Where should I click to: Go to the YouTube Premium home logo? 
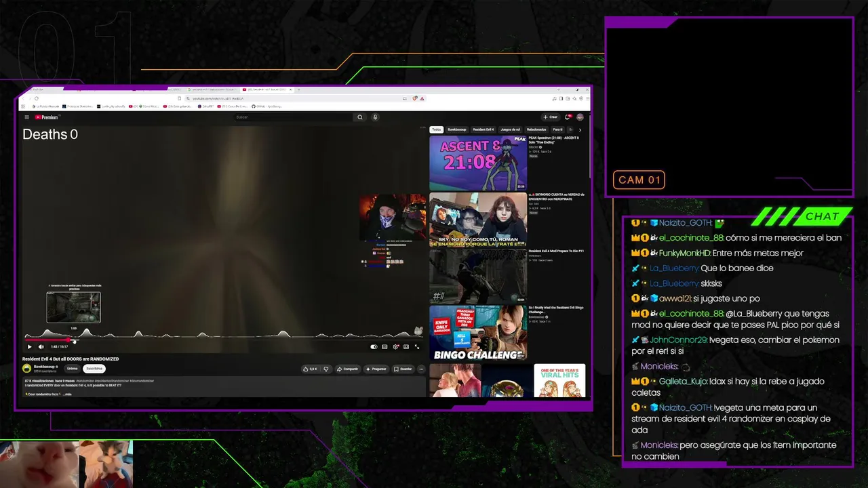tap(47, 117)
